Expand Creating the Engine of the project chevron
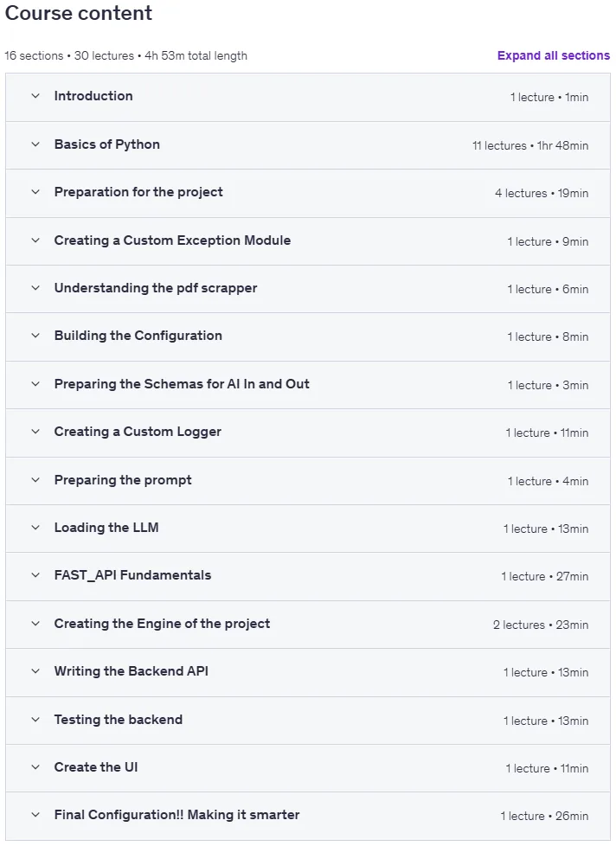The width and height of the screenshot is (616, 846). 35,624
